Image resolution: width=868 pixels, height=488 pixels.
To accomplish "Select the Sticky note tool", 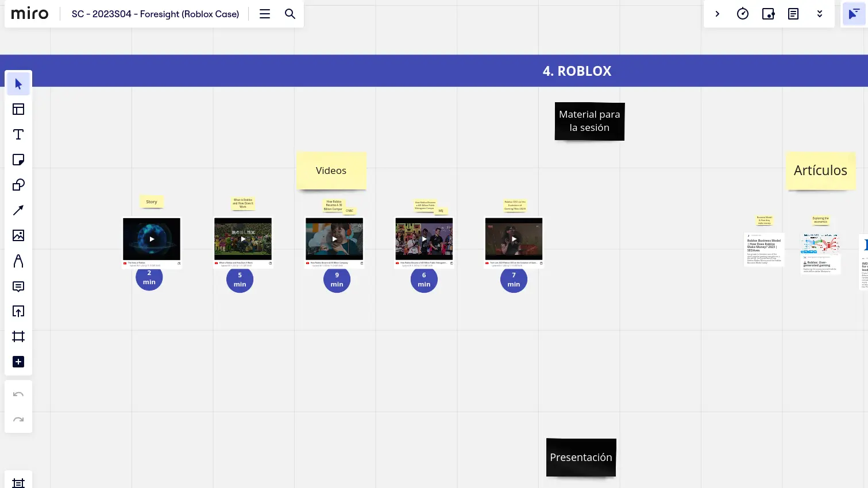I will [x=18, y=160].
